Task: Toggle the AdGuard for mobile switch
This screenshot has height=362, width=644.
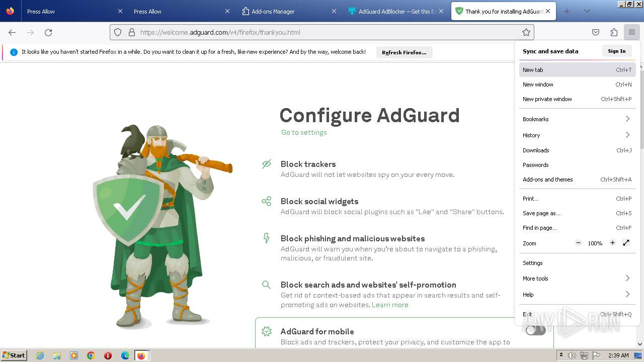Action: point(535,330)
